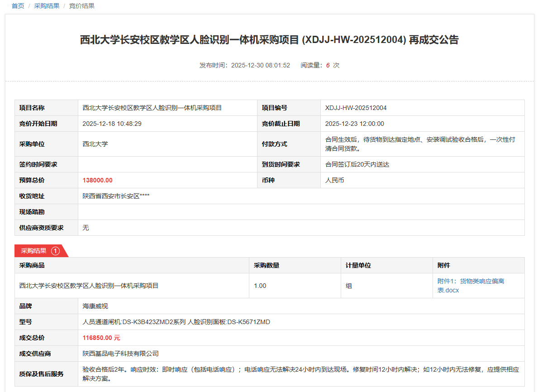Viewport: 538px width, 392px height.
Task: Select supplier name 陕西基品电子科技有限公司
Action: 120,354
